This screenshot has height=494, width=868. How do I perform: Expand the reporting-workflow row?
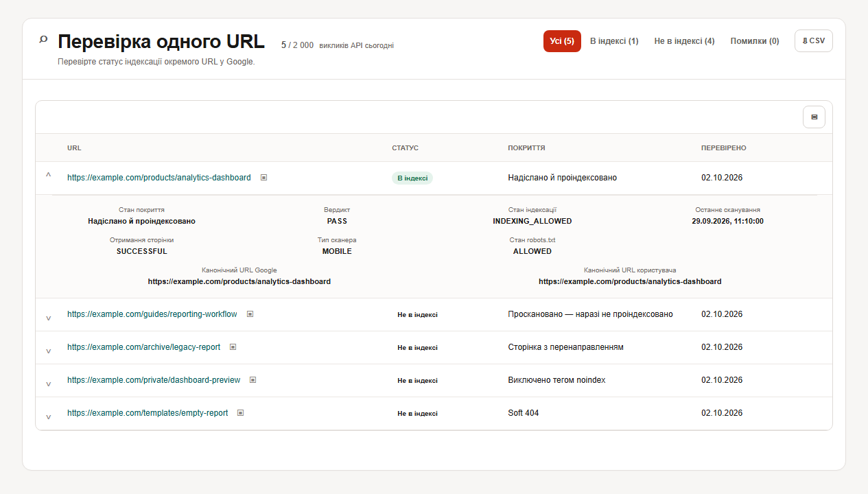click(x=48, y=318)
